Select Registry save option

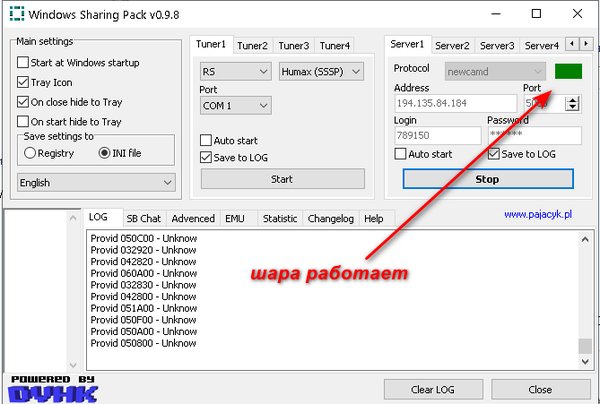click(x=31, y=153)
